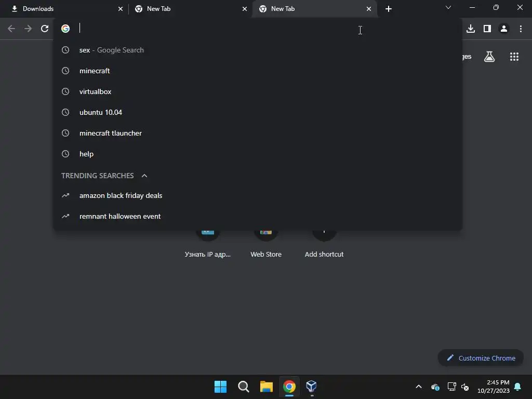The width and height of the screenshot is (532, 399).
Task: Choose the 'ubuntu 10.04' suggestion
Action: pos(258,112)
